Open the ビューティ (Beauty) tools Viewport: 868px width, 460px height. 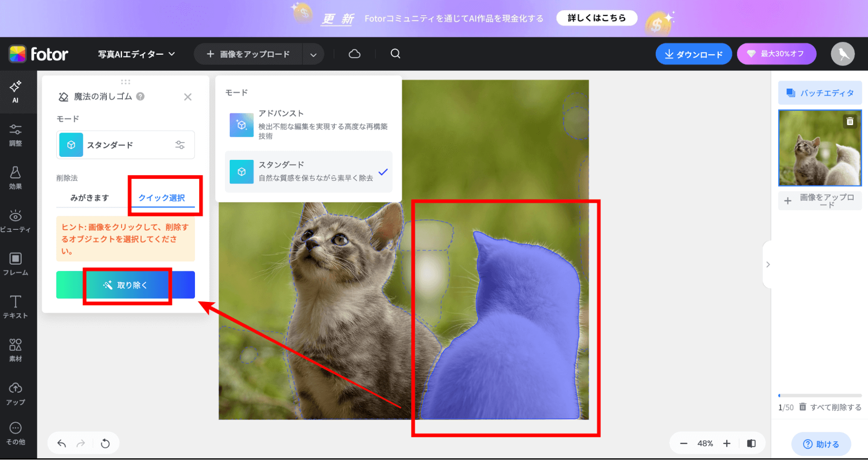pos(15,222)
